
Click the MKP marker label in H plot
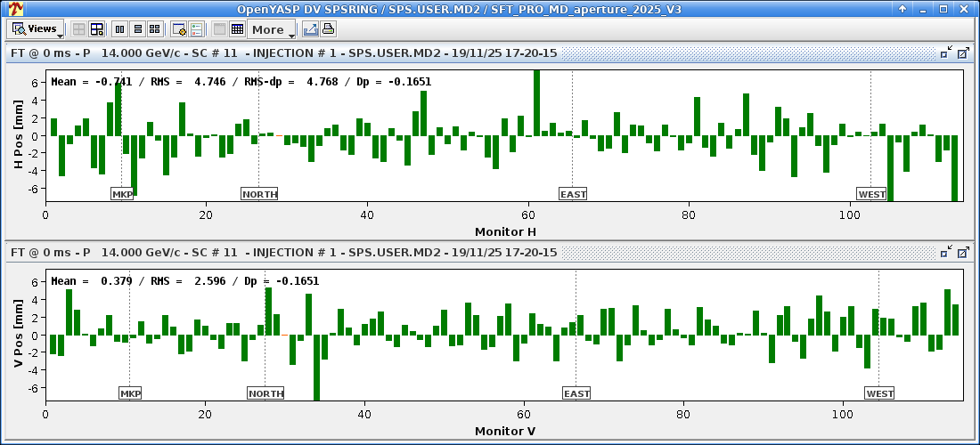pyautogui.click(x=122, y=194)
